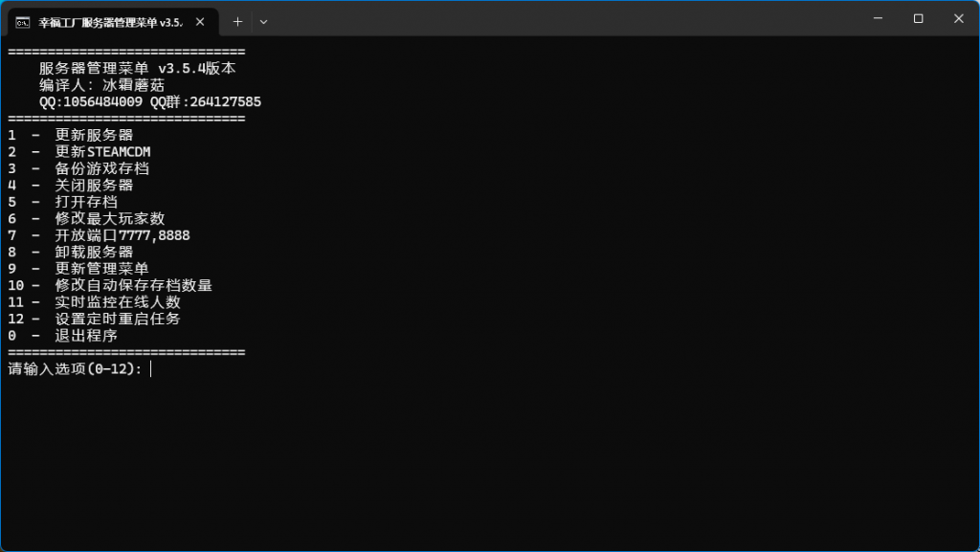Click menu option 1 更新服务器
Image resolution: width=980 pixels, height=552 pixels.
coord(94,135)
